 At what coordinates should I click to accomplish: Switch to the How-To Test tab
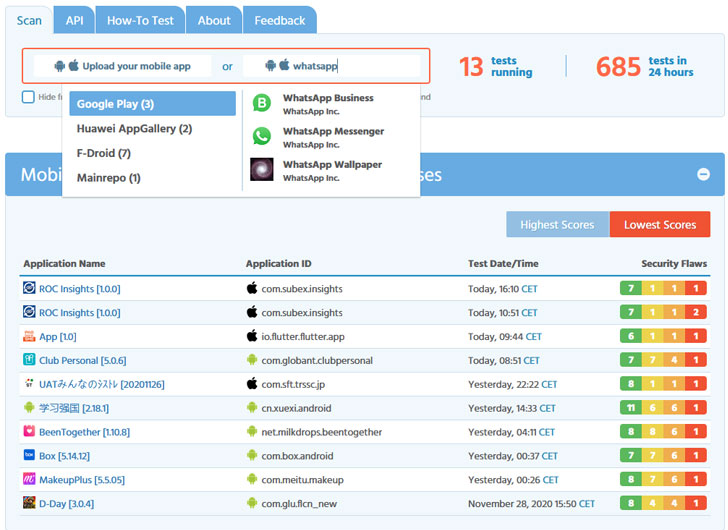pos(140,20)
